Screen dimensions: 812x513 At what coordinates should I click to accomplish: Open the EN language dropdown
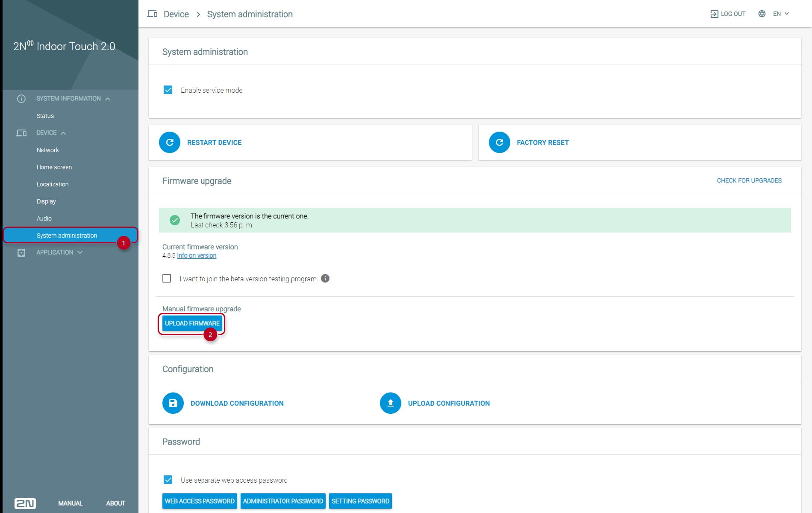click(781, 14)
